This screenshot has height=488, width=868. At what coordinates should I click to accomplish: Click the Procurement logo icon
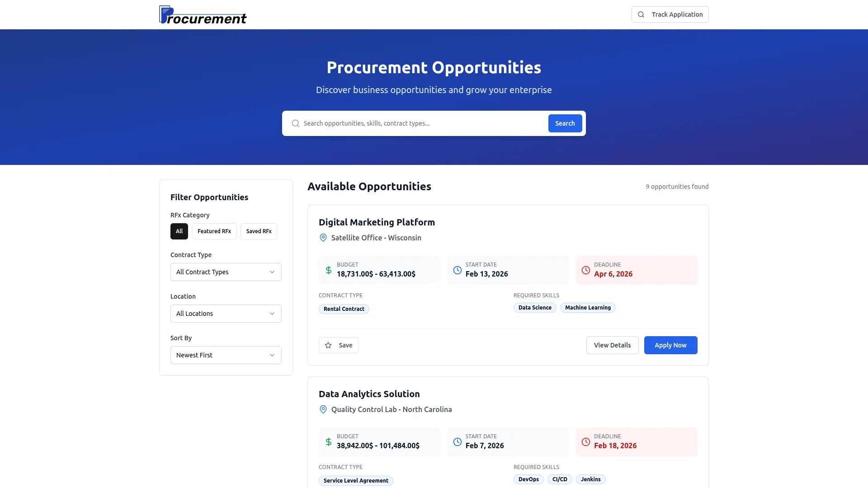tap(165, 14)
